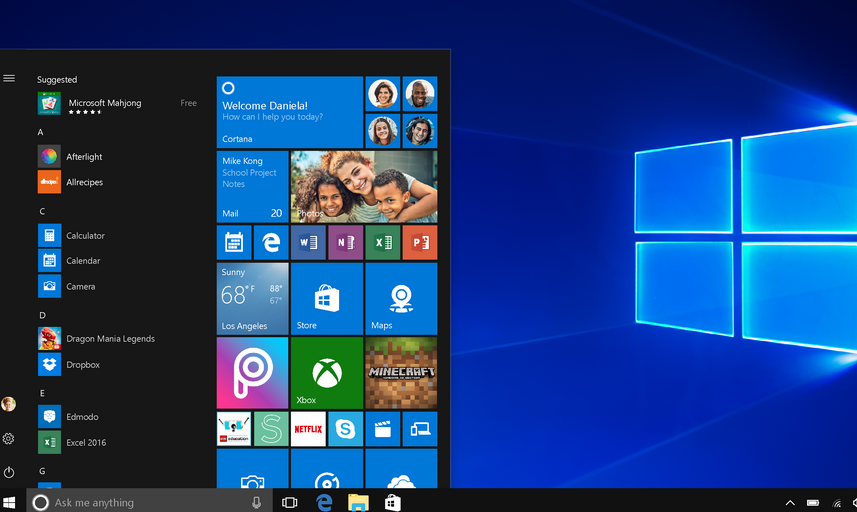857x512 pixels.
Task: Open the green S app tile
Action: (271, 429)
